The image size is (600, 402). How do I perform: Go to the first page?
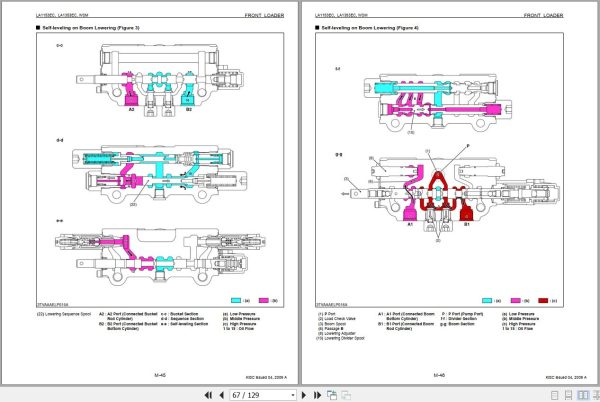click(x=208, y=395)
